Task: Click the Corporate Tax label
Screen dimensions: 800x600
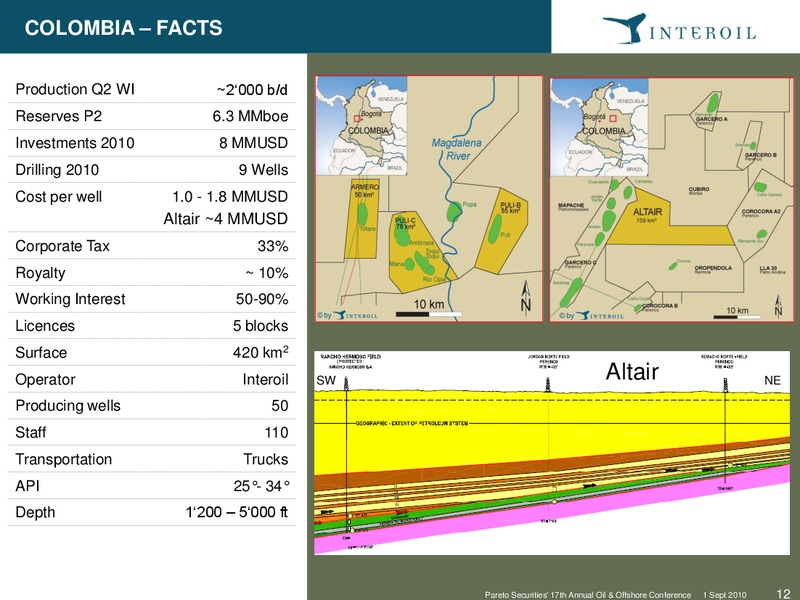Action: (63, 246)
